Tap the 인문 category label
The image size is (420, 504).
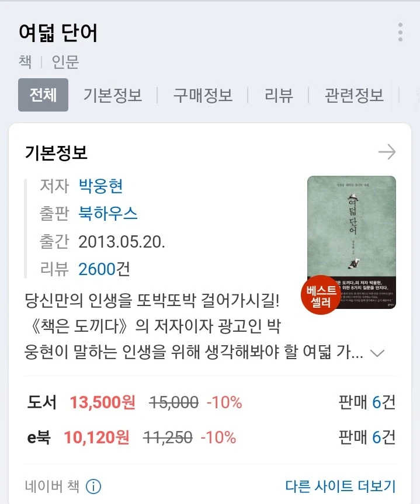[x=65, y=62]
